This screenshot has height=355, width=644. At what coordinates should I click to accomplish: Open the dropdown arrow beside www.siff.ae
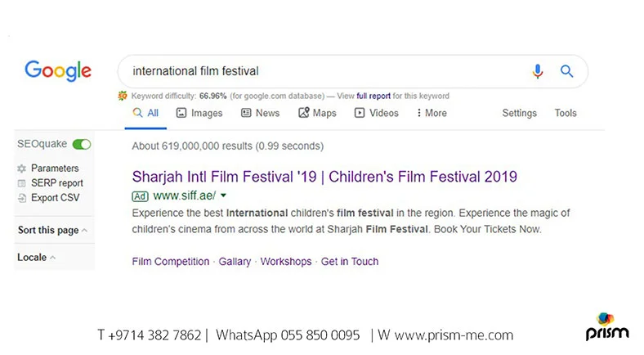pos(223,196)
